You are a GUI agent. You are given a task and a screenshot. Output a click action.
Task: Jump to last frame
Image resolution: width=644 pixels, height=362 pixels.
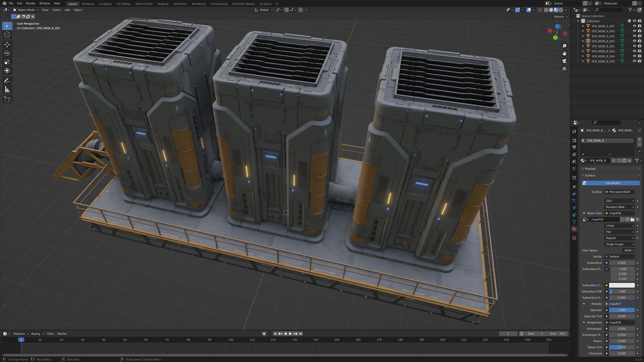[x=301, y=334]
